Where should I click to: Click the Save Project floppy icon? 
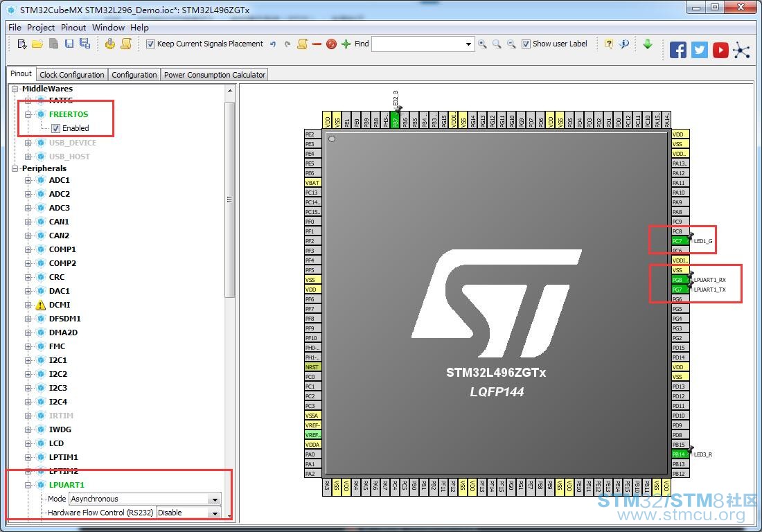pos(69,44)
